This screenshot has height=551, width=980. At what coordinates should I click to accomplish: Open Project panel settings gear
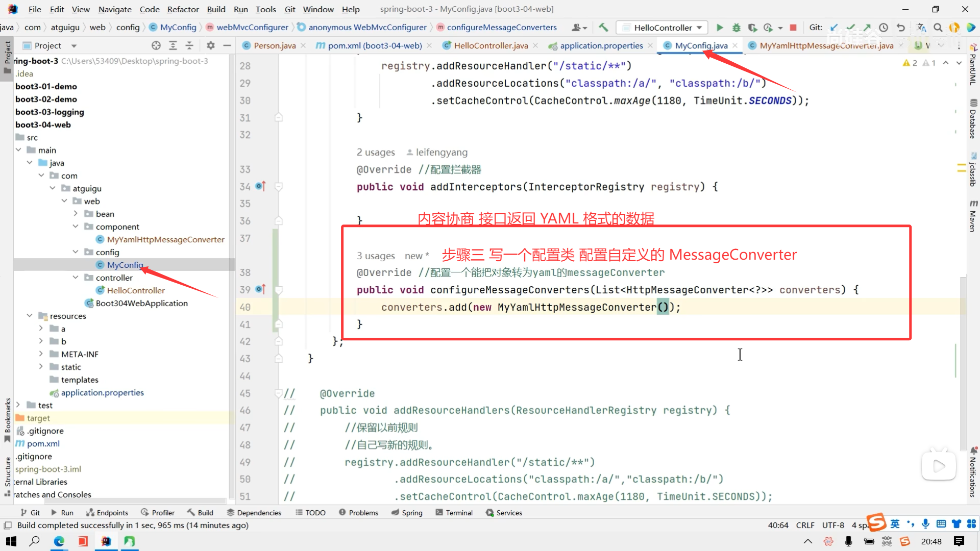coord(210,45)
